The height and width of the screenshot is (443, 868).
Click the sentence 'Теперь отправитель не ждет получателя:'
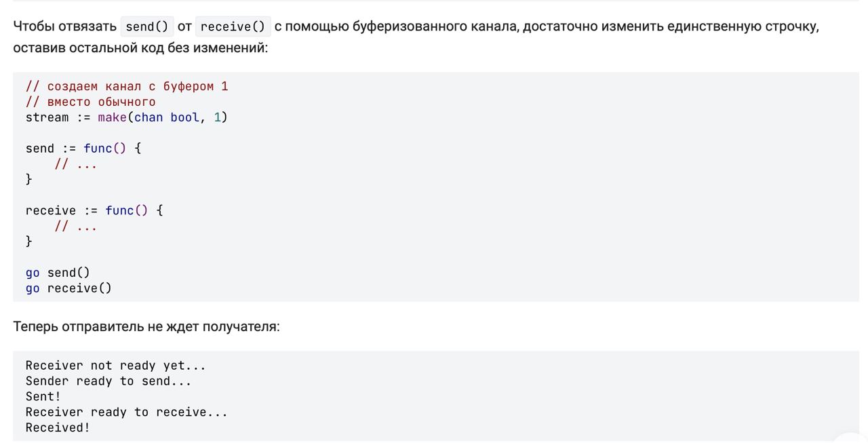tap(146, 326)
